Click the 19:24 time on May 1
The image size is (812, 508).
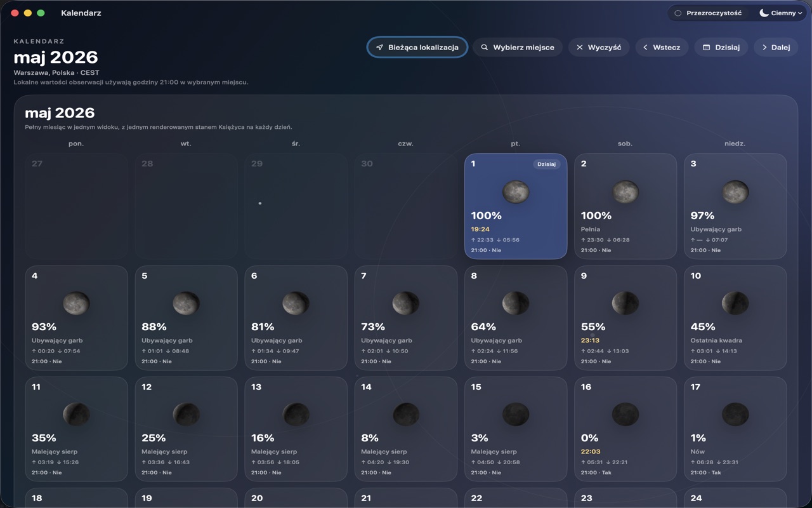tap(480, 229)
